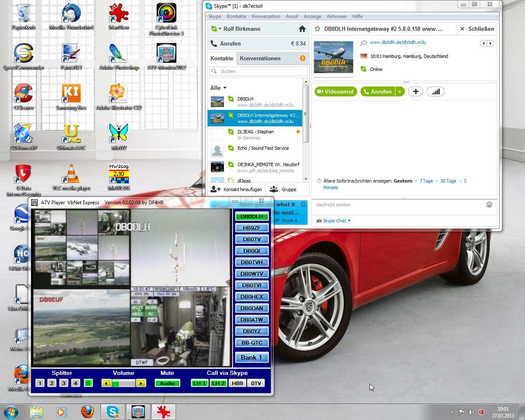Screen dimensions: 525x420
Task: Open Rolf Birkmann status dropdown
Action: click(220, 29)
